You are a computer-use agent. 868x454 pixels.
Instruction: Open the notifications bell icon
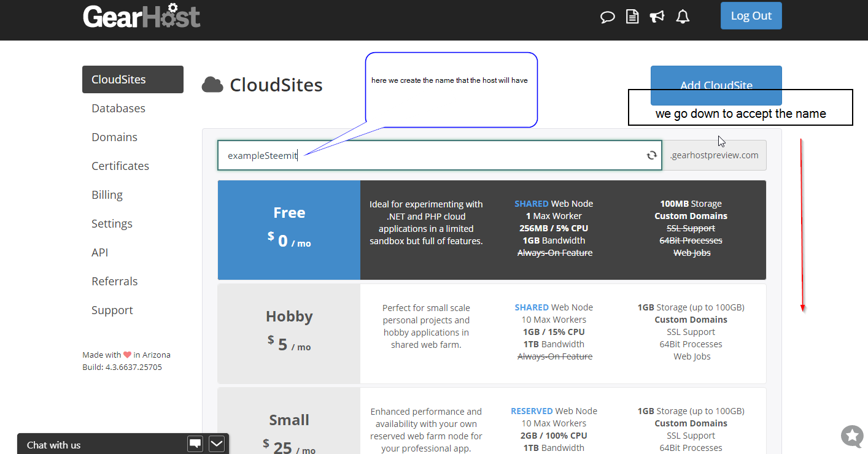pos(683,17)
